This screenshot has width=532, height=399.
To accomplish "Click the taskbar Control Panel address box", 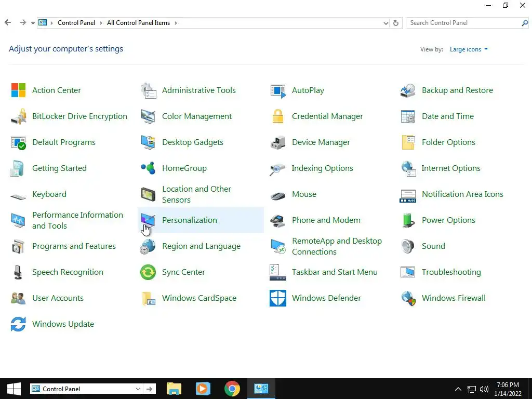I will click(86, 389).
